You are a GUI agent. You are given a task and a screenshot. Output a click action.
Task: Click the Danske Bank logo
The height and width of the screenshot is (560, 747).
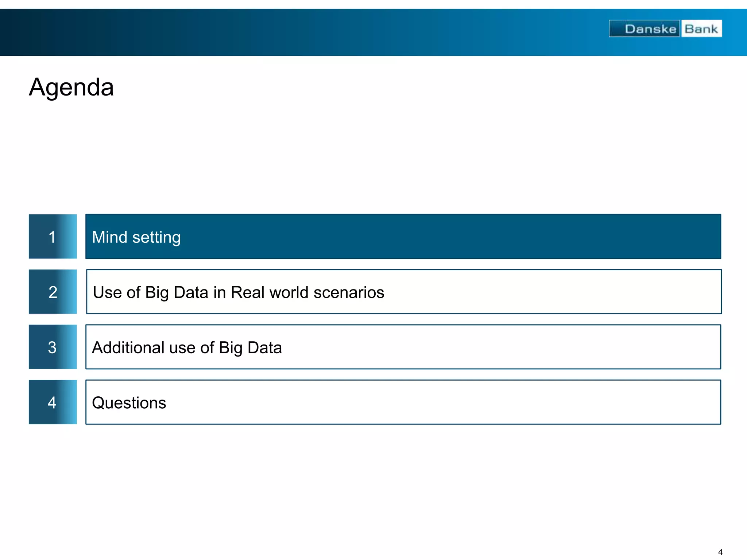pyautogui.click(x=665, y=28)
